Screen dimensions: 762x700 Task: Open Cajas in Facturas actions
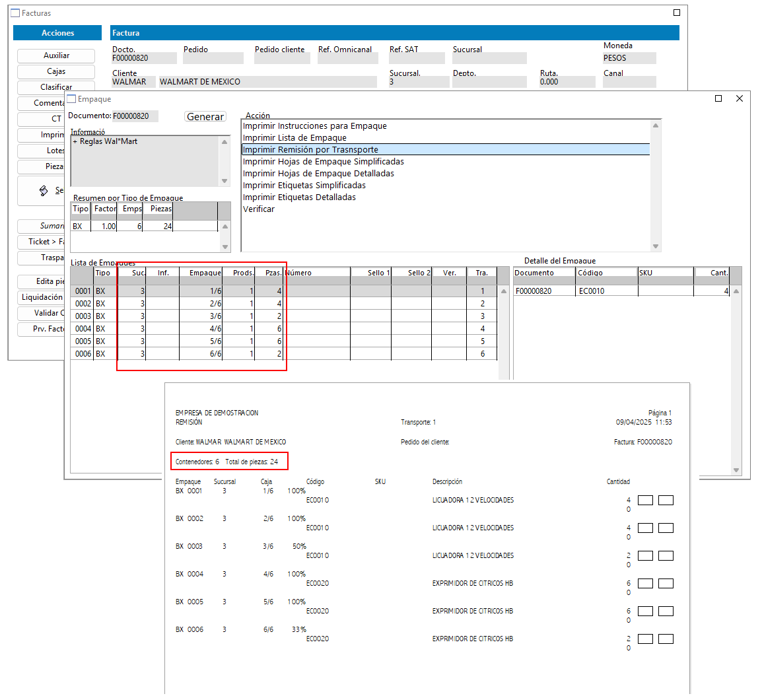click(x=56, y=71)
